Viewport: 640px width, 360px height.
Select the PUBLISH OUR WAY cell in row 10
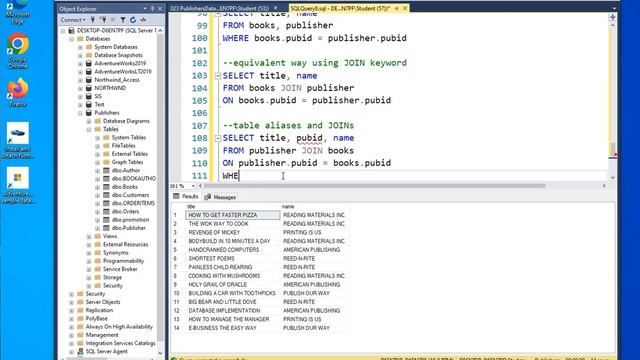pos(315,293)
